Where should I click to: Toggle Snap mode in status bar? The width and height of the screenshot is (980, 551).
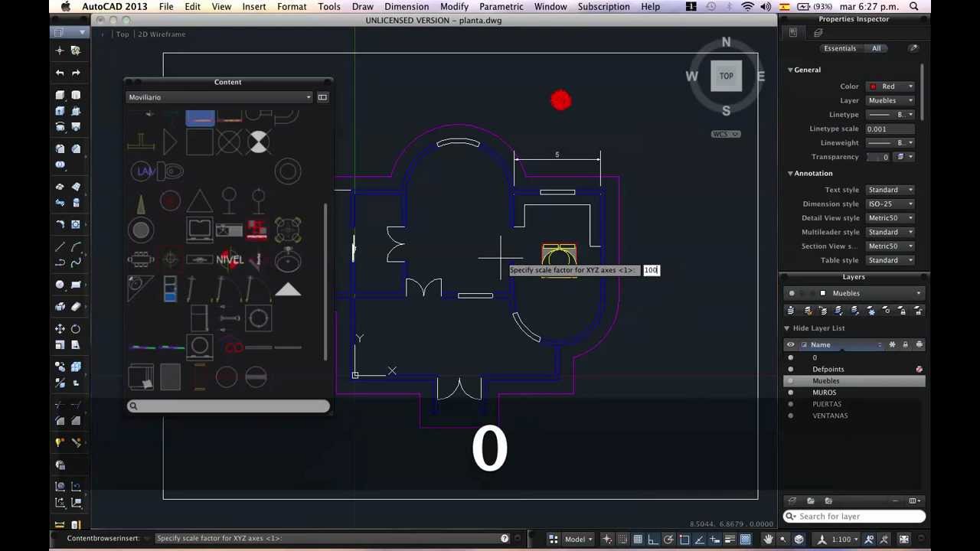click(x=622, y=539)
